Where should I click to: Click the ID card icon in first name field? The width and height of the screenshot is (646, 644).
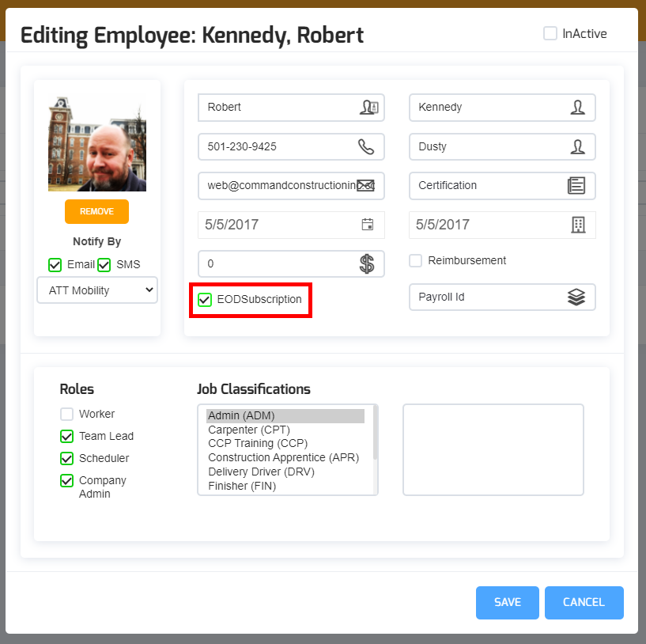(368, 108)
